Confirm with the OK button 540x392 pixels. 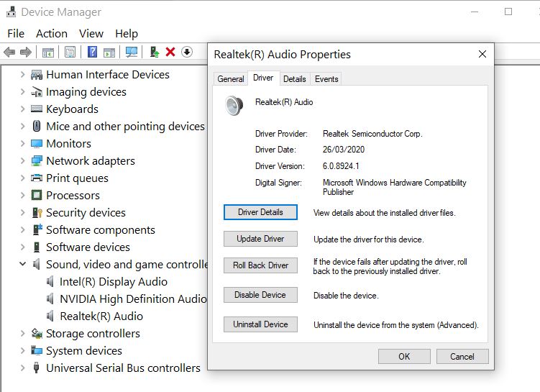404,356
